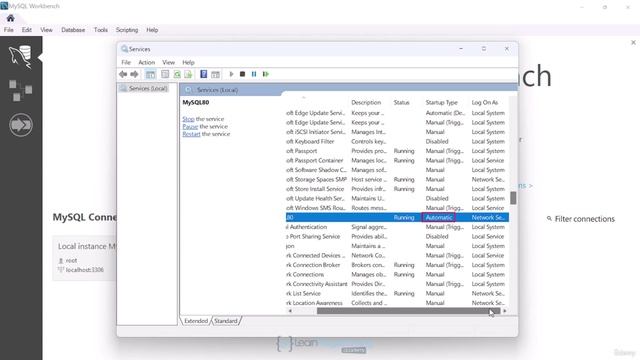This screenshot has width=640, height=360.
Task: Sort by Log On As column header
Action: tap(485, 102)
